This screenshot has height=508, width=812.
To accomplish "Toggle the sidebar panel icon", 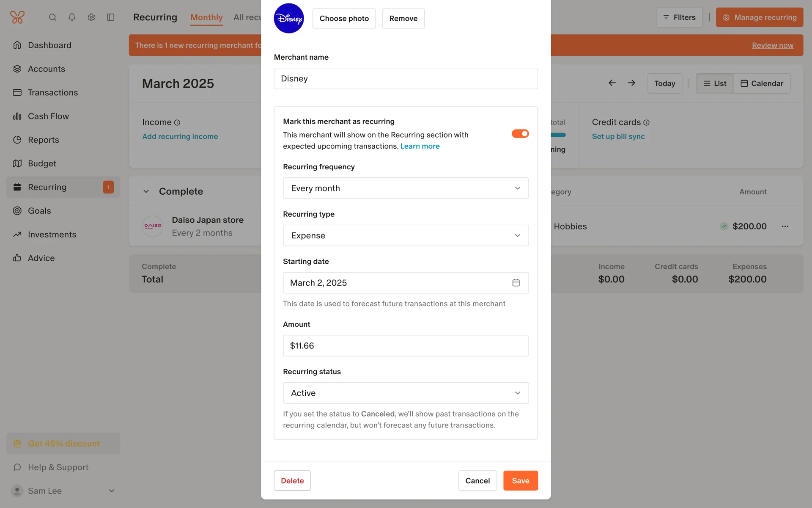I will pyautogui.click(x=111, y=17).
